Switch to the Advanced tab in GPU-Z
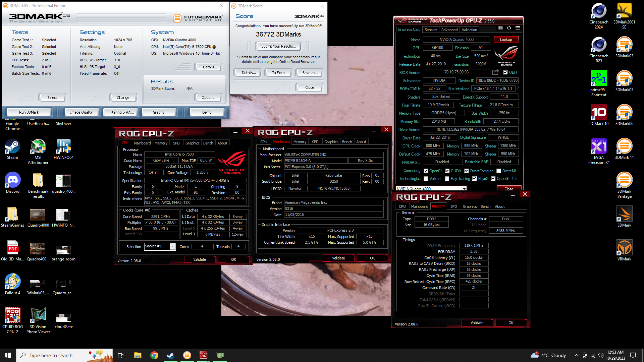644x362 pixels. pos(449,30)
